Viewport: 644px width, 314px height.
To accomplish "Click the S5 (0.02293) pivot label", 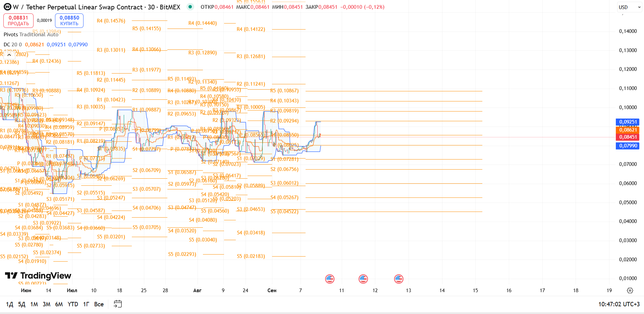I will click(182, 254).
